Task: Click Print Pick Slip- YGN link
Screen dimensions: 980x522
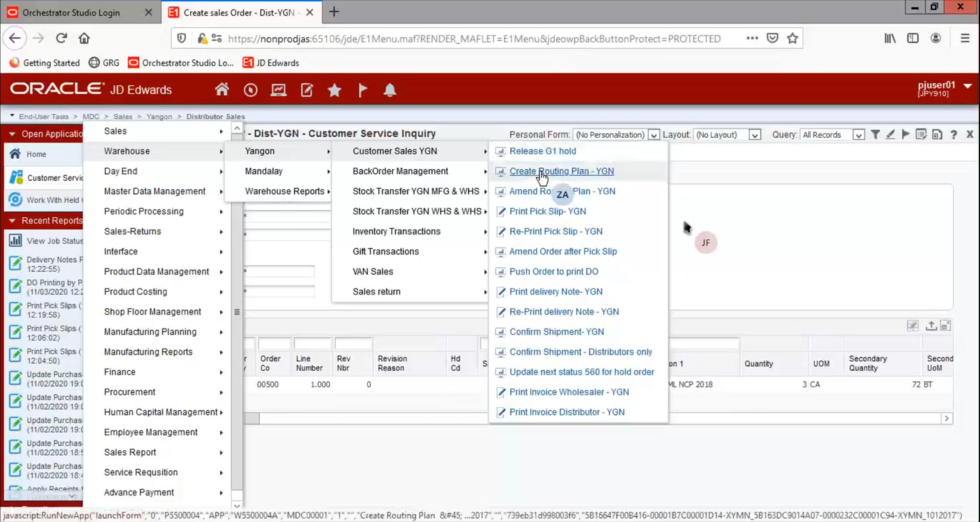Action: [x=547, y=211]
